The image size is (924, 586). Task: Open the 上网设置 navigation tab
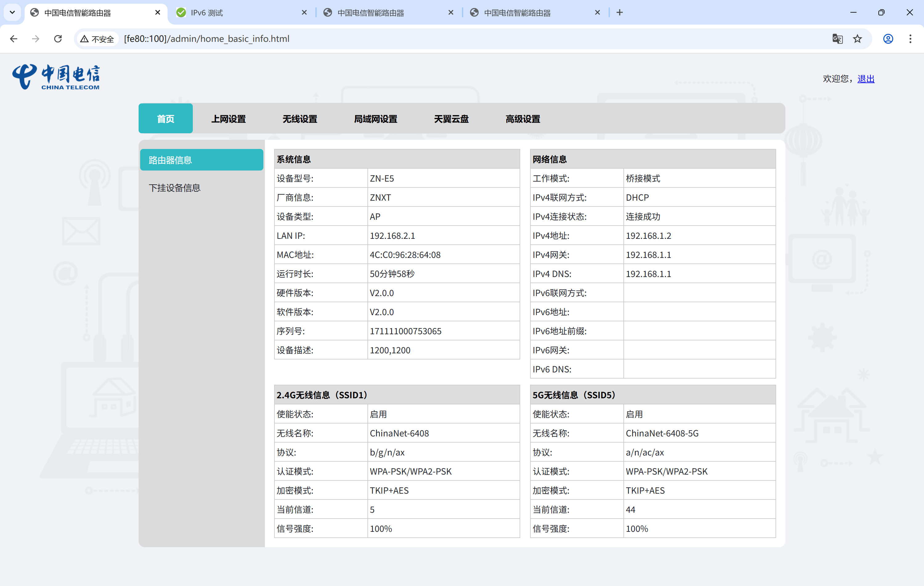pos(228,119)
